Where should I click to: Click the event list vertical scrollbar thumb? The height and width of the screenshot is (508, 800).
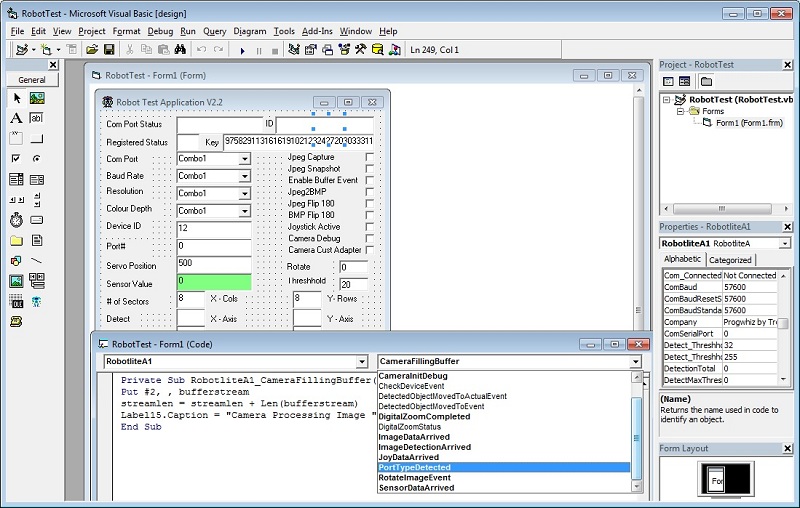coord(636,439)
